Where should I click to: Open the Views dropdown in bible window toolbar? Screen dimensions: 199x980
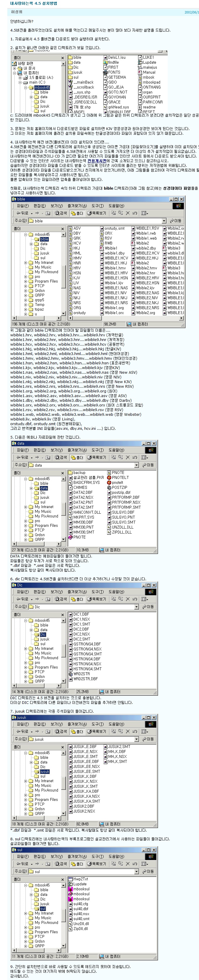(x=145, y=213)
